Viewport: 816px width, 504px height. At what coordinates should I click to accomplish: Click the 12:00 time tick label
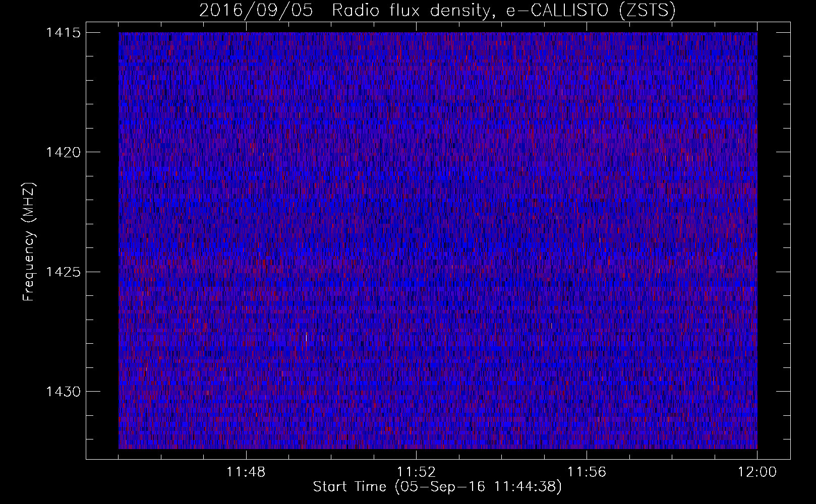tap(757, 472)
